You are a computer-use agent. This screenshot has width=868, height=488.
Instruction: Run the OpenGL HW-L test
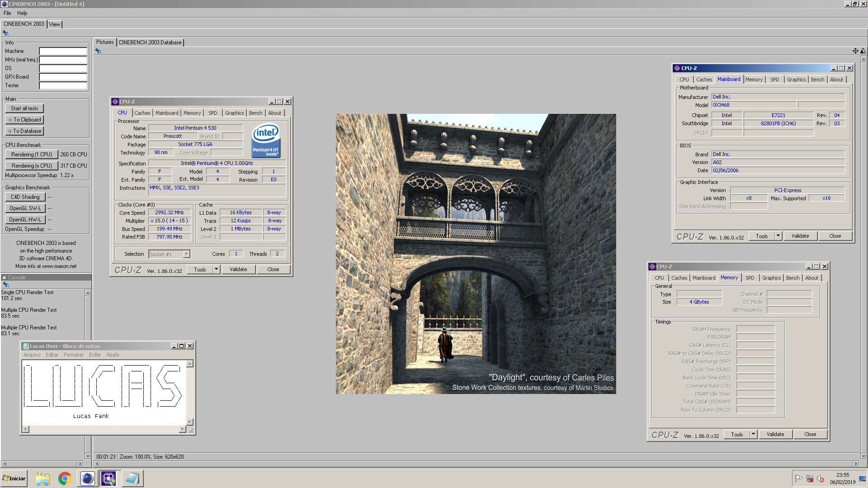pos(25,220)
